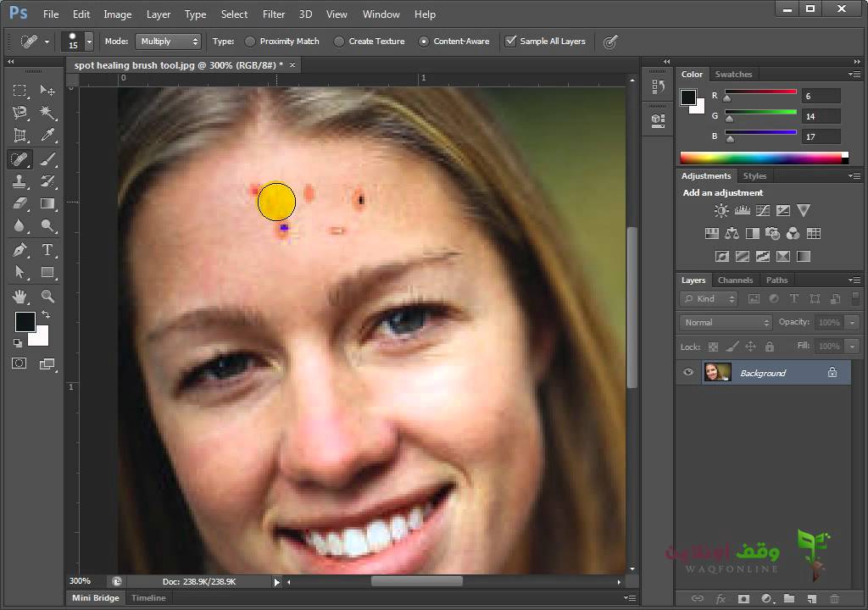Image resolution: width=868 pixels, height=610 pixels.
Task: Select the Pen tool
Action: 20,250
